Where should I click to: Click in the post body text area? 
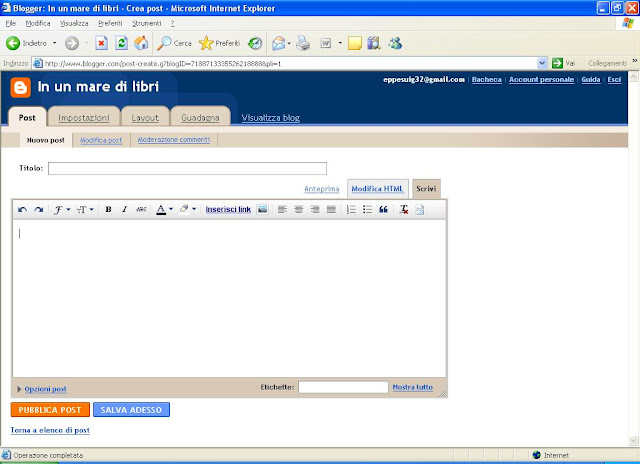pyautogui.click(x=229, y=298)
